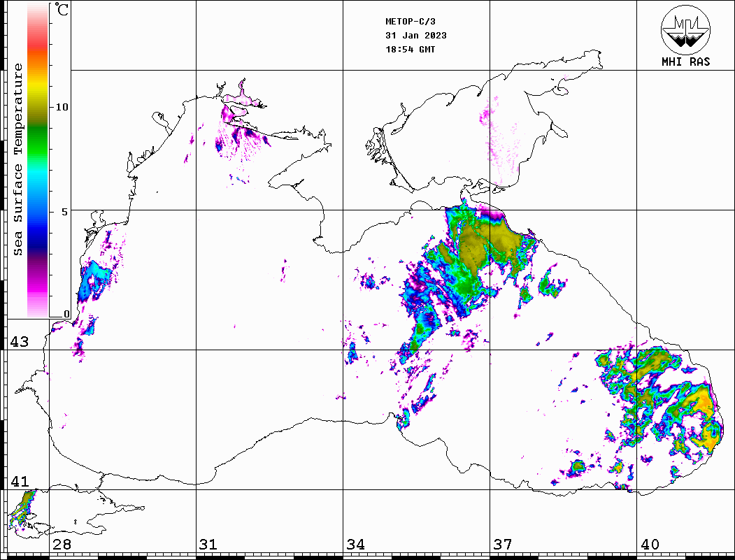The width and height of the screenshot is (735, 560).
Task: Click the MHI RAS logo emblem
Action: click(x=686, y=29)
